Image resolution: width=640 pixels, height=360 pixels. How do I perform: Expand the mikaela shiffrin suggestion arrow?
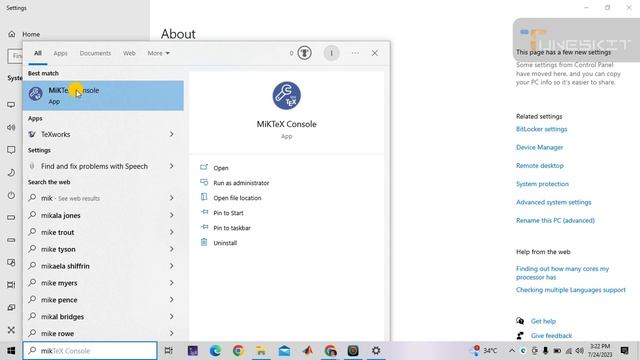(x=171, y=266)
